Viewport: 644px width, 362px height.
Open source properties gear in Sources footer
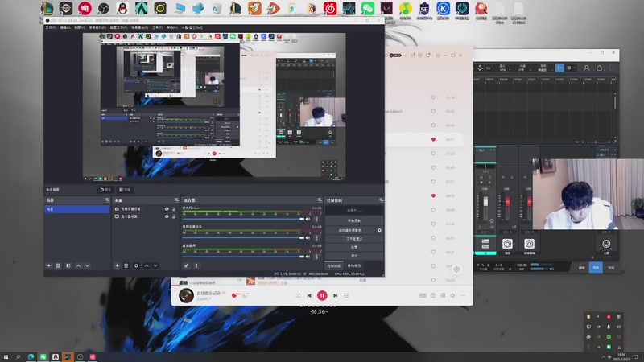coord(136,266)
